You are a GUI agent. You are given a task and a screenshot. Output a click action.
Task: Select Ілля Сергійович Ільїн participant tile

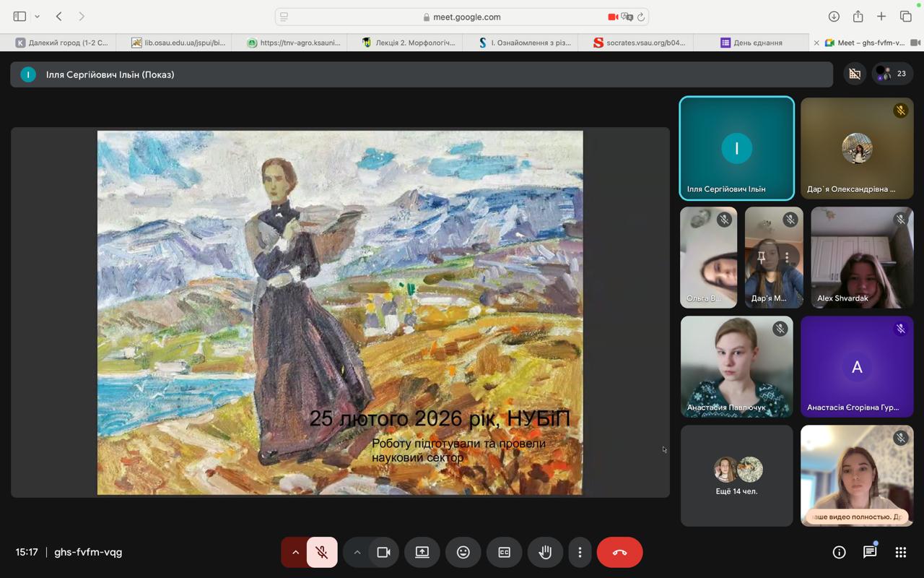point(737,148)
